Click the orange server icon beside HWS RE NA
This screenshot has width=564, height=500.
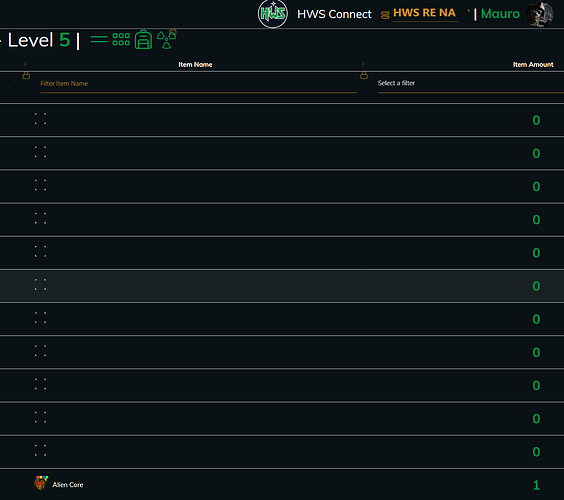[x=385, y=15]
